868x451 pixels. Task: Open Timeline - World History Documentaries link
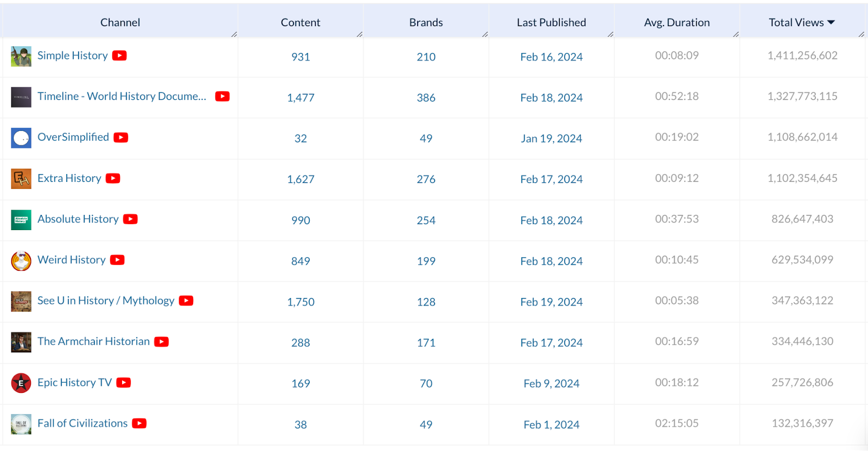122,96
